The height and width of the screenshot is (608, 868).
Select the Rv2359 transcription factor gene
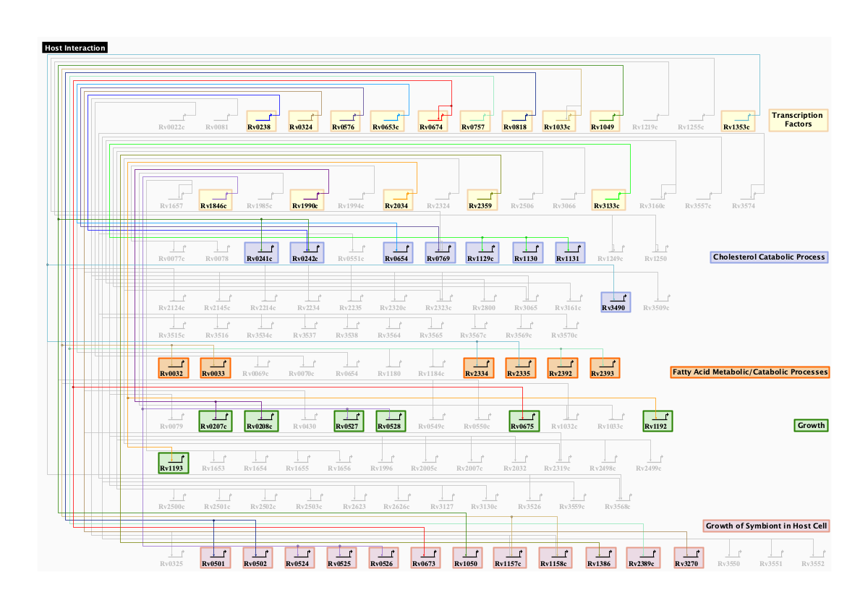482,200
